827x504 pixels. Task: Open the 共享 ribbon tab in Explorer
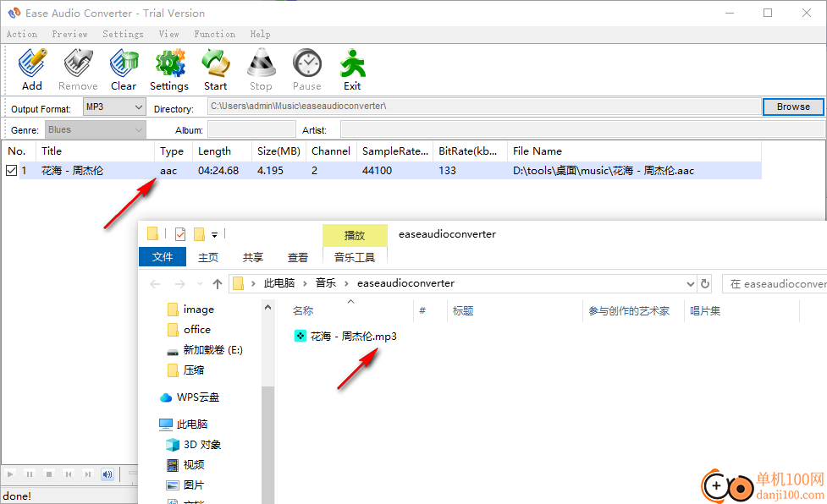pos(252,257)
